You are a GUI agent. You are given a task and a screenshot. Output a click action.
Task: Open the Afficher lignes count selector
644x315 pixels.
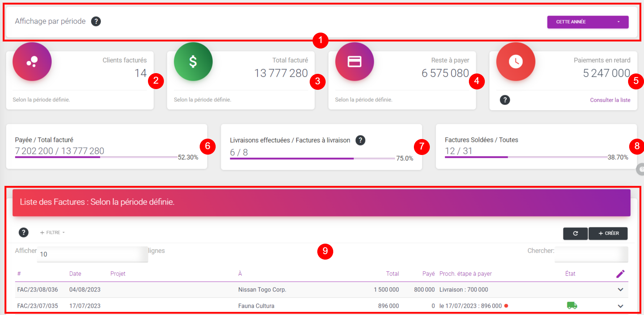92,254
